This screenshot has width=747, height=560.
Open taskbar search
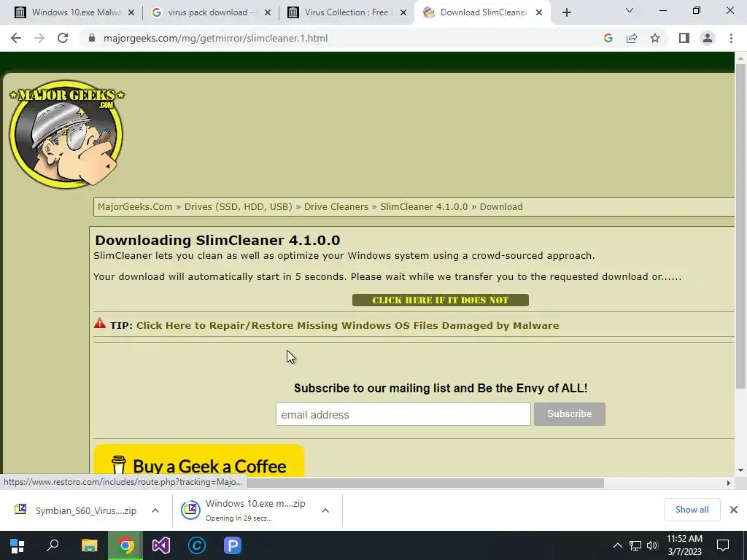click(x=53, y=545)
